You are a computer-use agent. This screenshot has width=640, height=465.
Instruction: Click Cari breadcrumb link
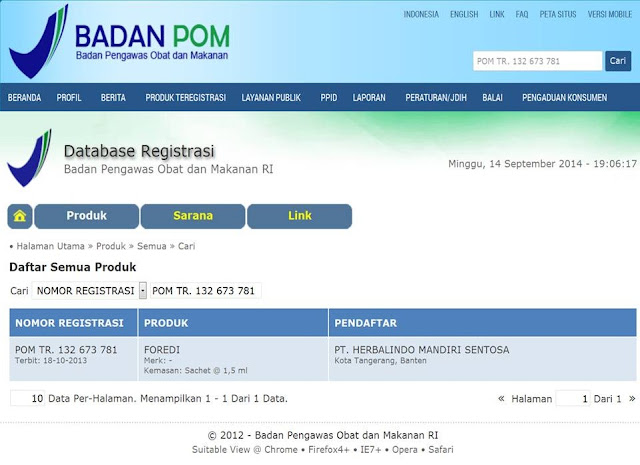pos(187,246)
